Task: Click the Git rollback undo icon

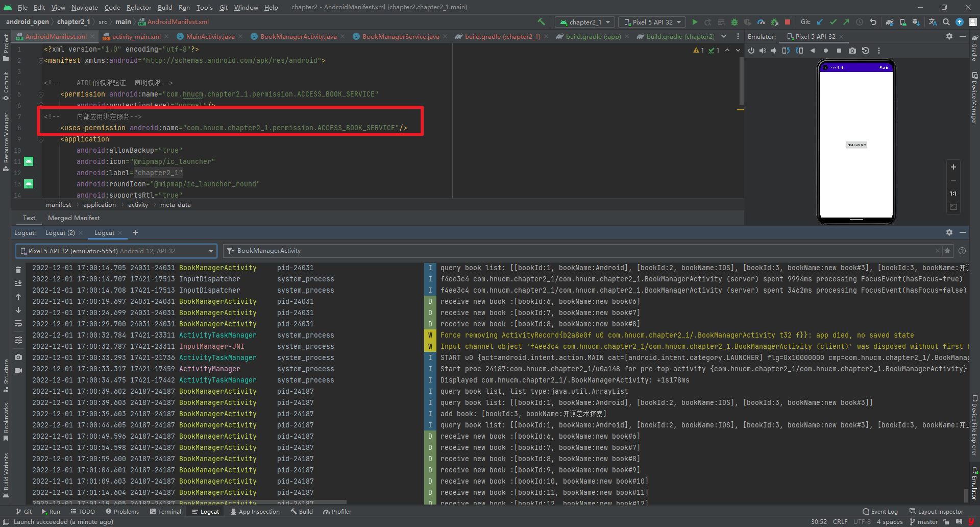Action: [x=873, y=22]
